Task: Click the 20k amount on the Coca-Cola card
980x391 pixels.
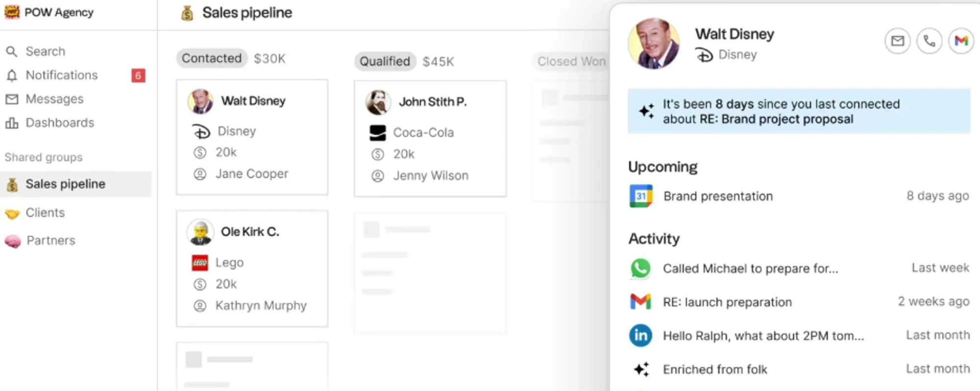Action: click(x=404, y=154)
